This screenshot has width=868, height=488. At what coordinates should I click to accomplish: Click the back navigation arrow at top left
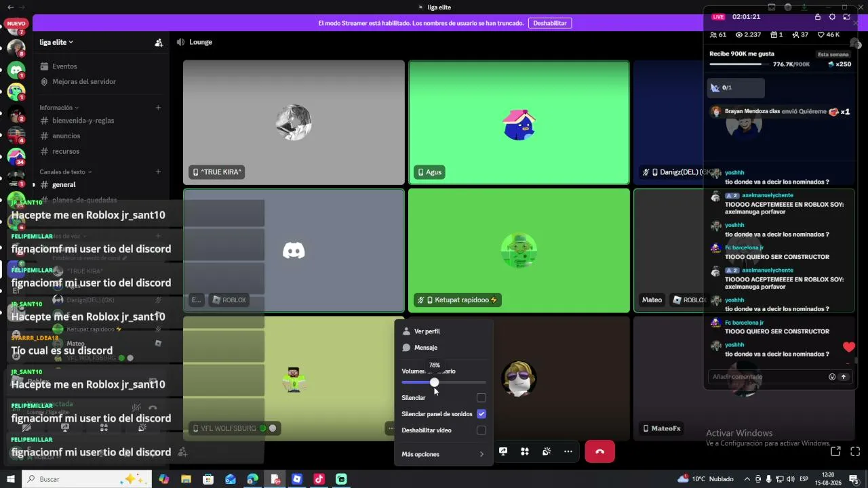[10, 7]
